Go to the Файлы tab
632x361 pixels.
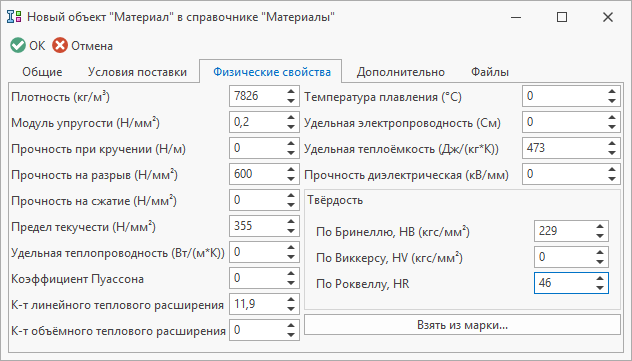click(x=490, y=72)
